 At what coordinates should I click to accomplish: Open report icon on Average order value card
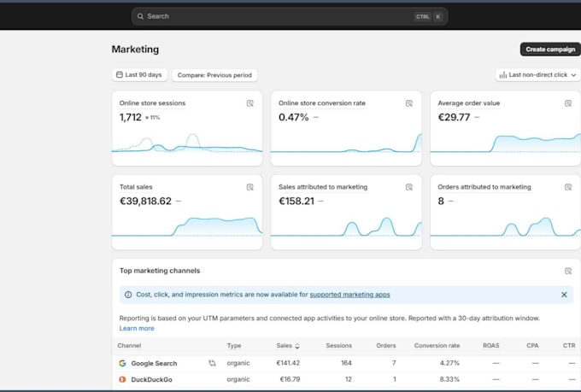(568, 103)
